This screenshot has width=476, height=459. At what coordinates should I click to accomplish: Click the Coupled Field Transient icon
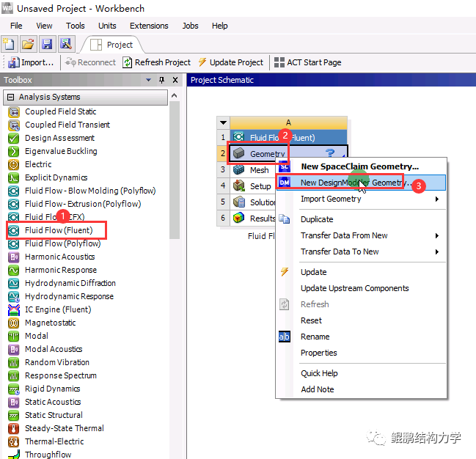click(14, 125)
